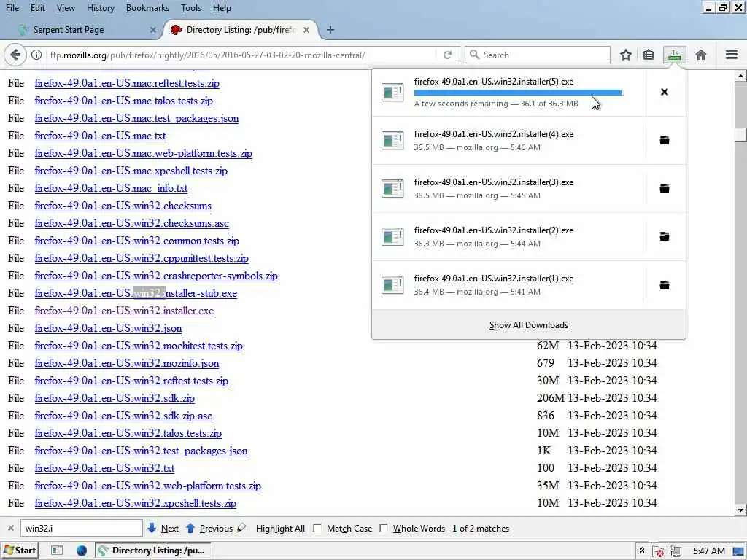Click installer(5).exe download progress bar
This screenshot has height=560, width=747.
[519, 93]
